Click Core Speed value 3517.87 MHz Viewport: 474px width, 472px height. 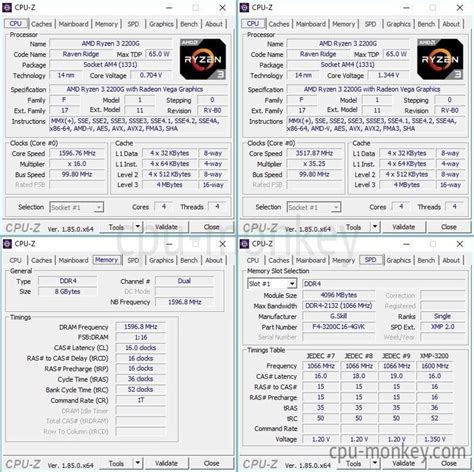(314, 153)
